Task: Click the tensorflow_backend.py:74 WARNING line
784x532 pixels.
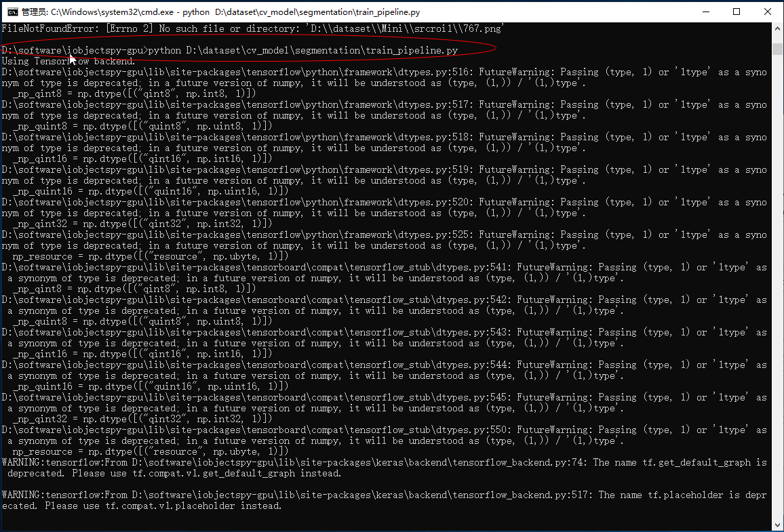Action: point(384,463)
